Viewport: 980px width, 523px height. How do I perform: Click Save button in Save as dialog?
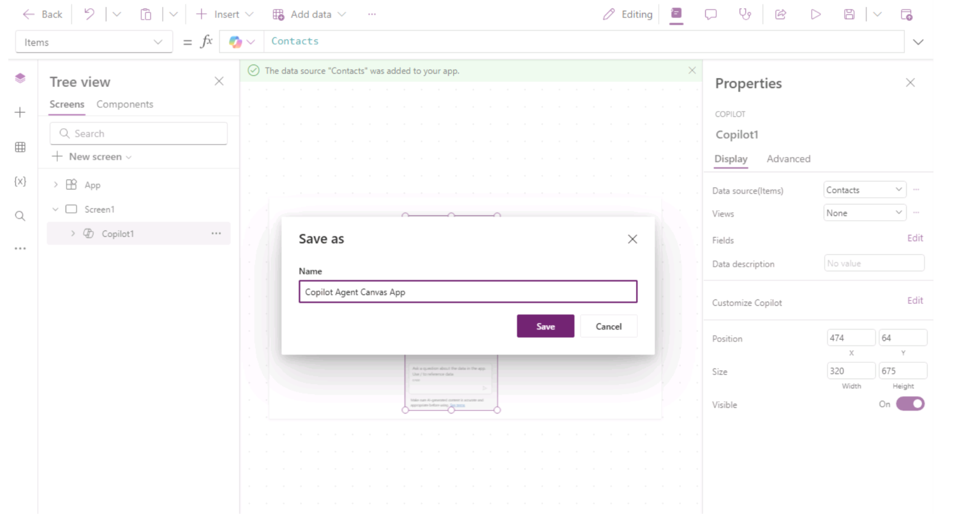545,326
